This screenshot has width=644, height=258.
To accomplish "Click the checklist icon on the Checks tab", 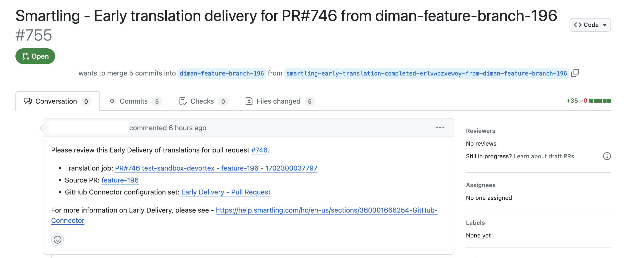I will [183, 101].
